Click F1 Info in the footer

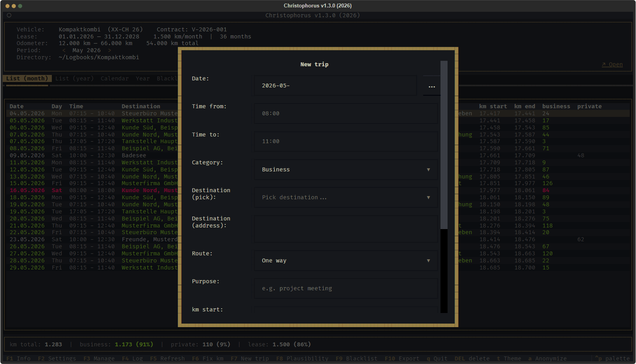coord(18,359)
